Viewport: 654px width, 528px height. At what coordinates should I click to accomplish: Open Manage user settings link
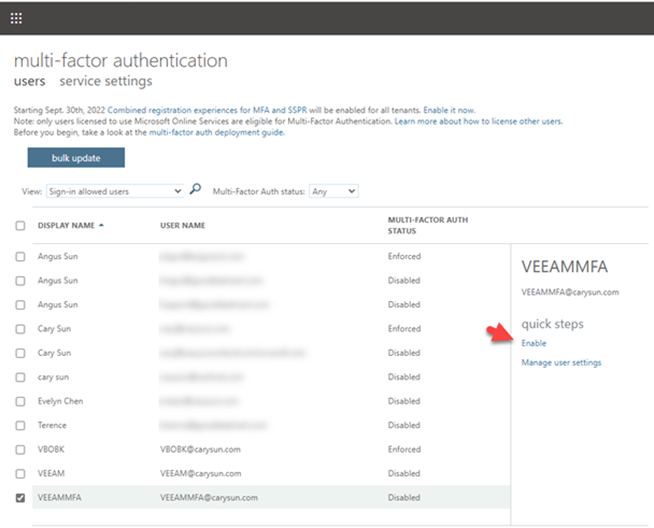(x=561, y=362)
